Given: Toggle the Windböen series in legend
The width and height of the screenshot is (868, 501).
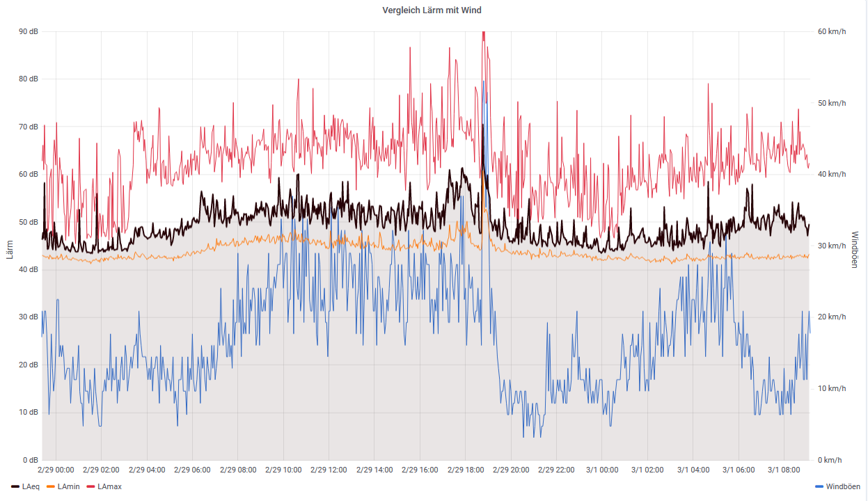Looking at the screenshot, I should point(843,486).
